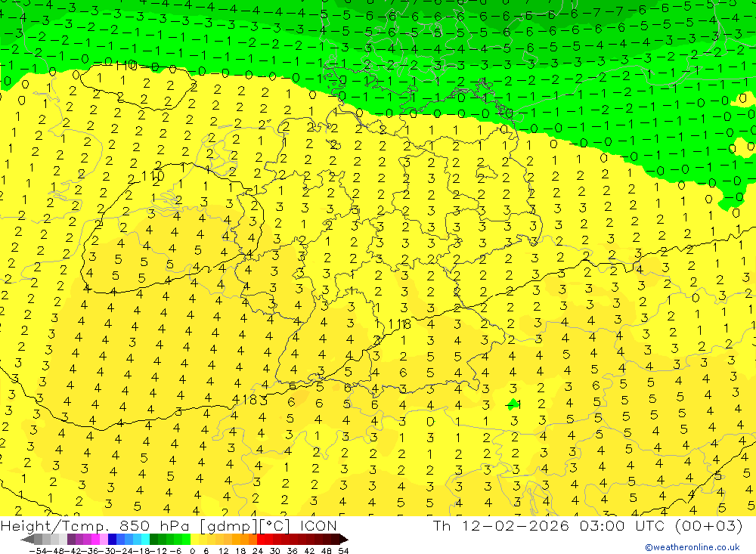Viewport: 756px width, 554px height.
Task: Open the weatheronline.co.uk copyright link
Action: tap(692, 547)
